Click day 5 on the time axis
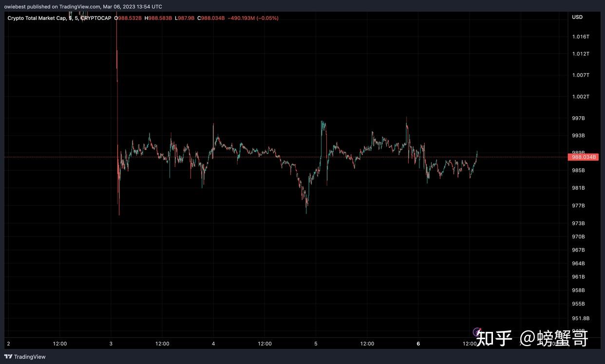 pos(316,344)
